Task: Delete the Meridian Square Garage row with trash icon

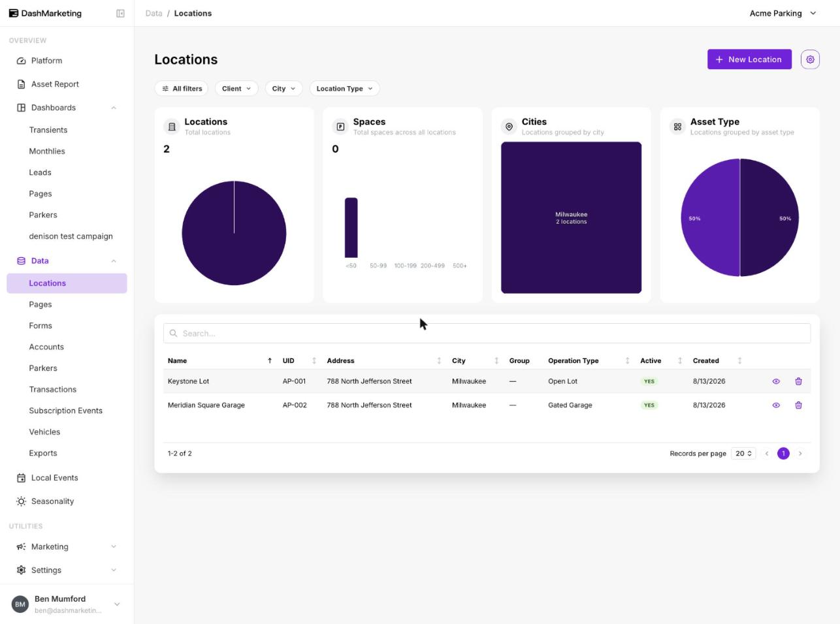Action: pos(798,405)
